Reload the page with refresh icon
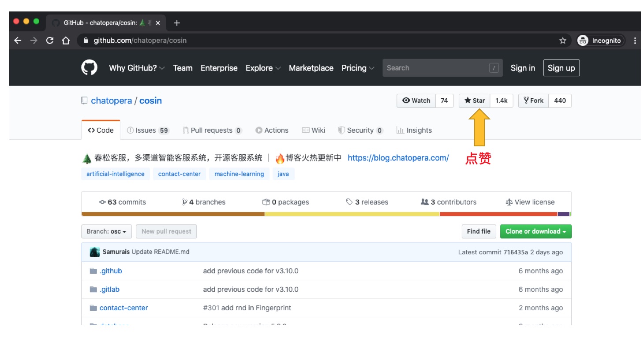Image resolution: width=644 pixels, height=357 pixels. (50, 41)
